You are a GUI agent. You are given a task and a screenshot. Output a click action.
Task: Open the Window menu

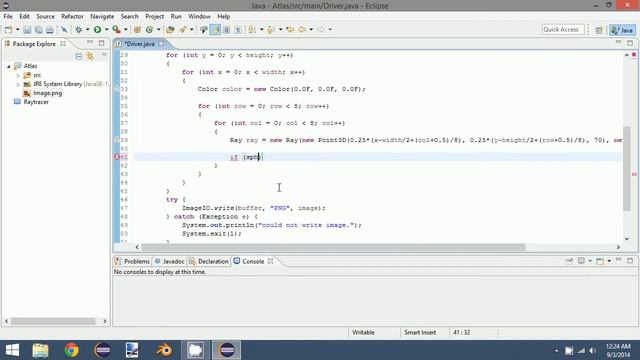point(199,16)
